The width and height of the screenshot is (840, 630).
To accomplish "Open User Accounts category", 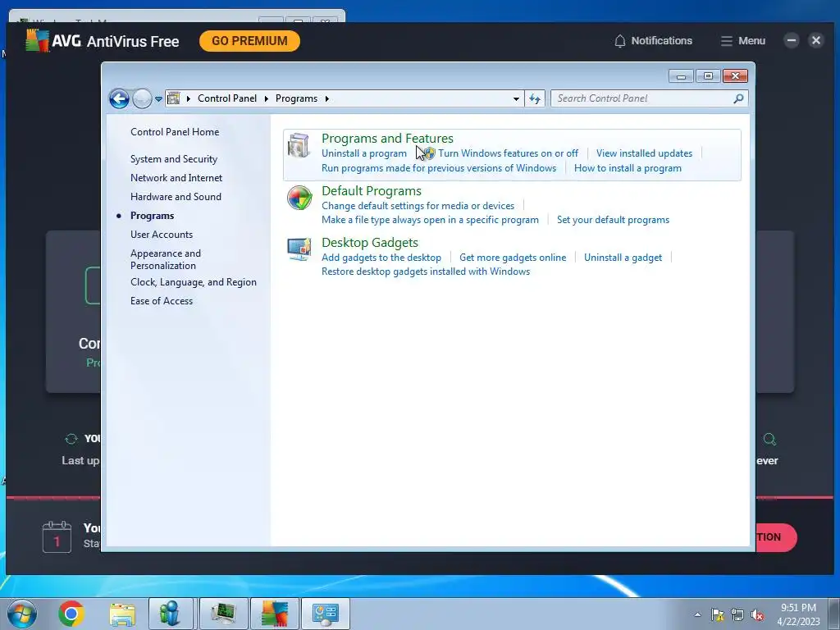I will (x=162, y=234).
